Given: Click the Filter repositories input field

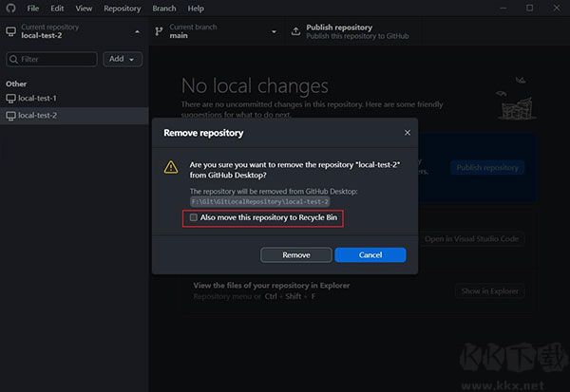Looking at the screenshot, I should [51, 59].
